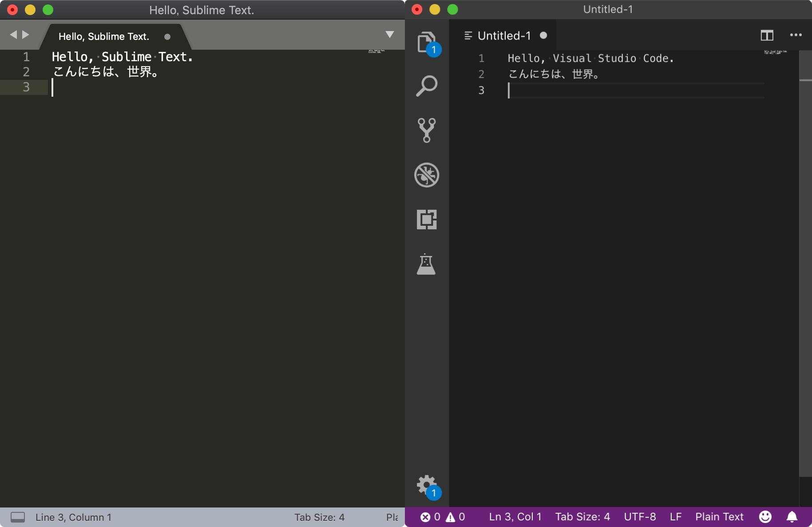This screenshot has width=812, height=527.
Task: Open 'Tab Size: 4' menu in Sublime status bar
Action: [x=319, y=517]
